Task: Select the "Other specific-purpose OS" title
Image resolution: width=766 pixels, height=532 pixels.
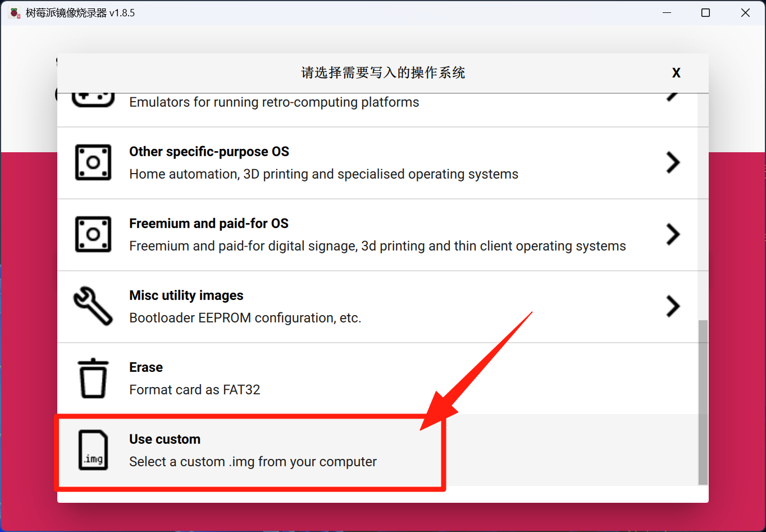Action: tap(209, 152)
